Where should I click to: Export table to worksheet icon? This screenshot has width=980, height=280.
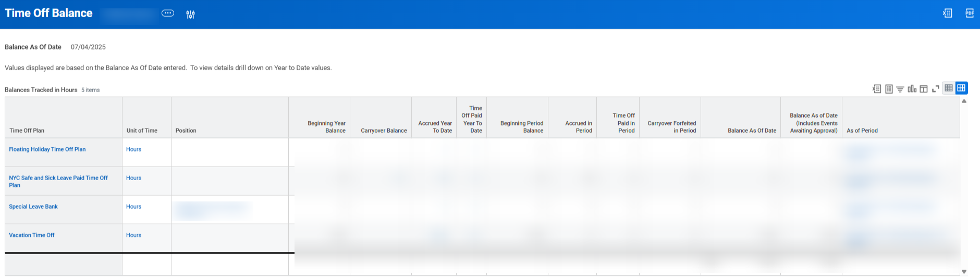pos(889,89)
